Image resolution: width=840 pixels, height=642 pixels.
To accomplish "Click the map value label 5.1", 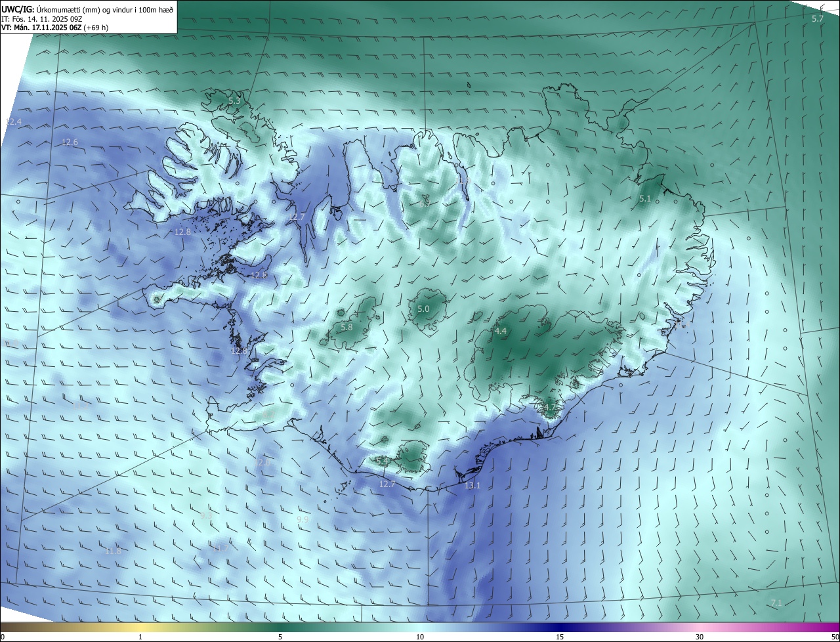I will click(x=645, y=199).
